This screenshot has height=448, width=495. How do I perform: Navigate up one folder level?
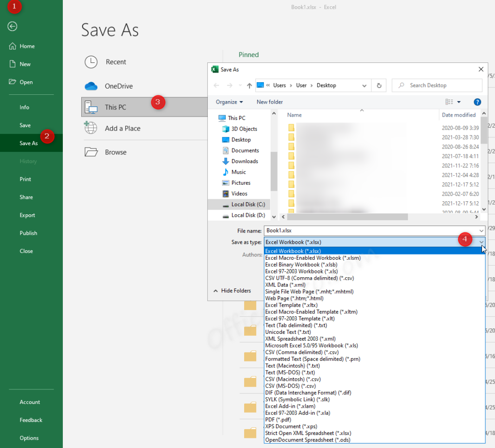pyautogui.click(x=248, y=85)
